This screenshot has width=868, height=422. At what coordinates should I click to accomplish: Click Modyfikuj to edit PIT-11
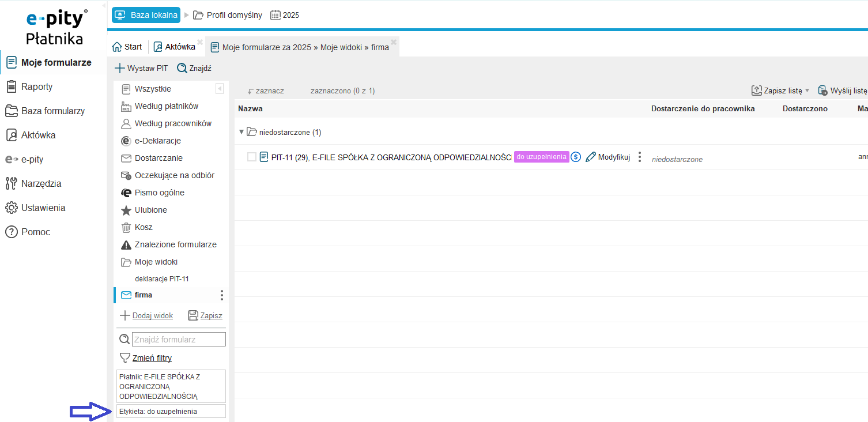point(608,157)
